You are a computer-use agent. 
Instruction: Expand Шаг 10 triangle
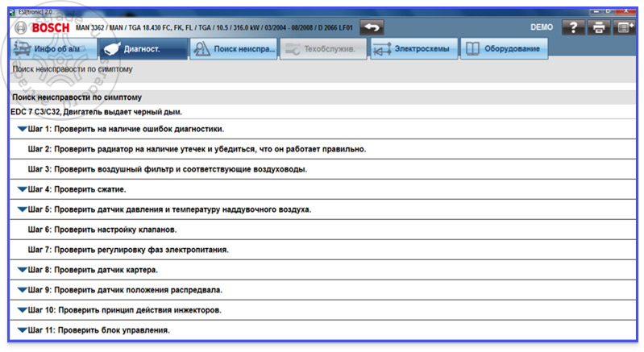pos(23,310)
